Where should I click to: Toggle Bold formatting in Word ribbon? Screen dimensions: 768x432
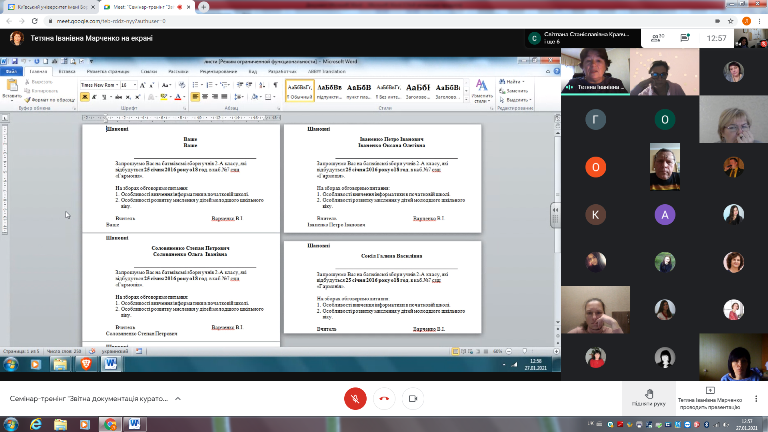tap(84, 97)
